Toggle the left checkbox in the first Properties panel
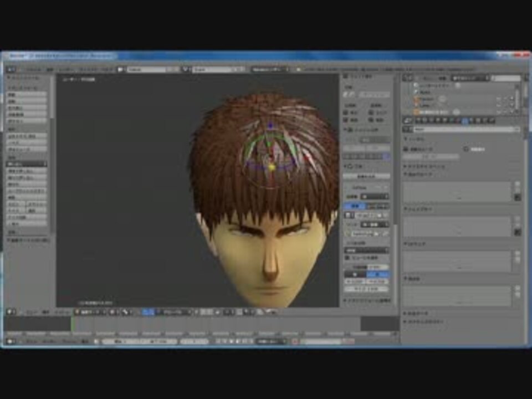 click(x=406, y=149)
